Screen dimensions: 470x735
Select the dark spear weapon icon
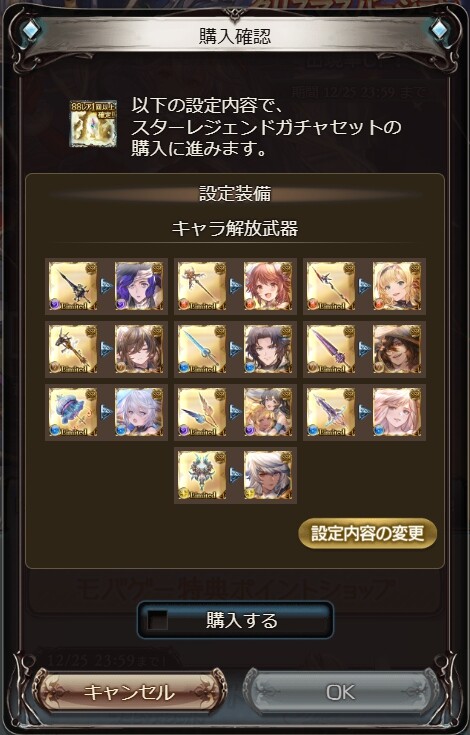(x=73, y=286)
